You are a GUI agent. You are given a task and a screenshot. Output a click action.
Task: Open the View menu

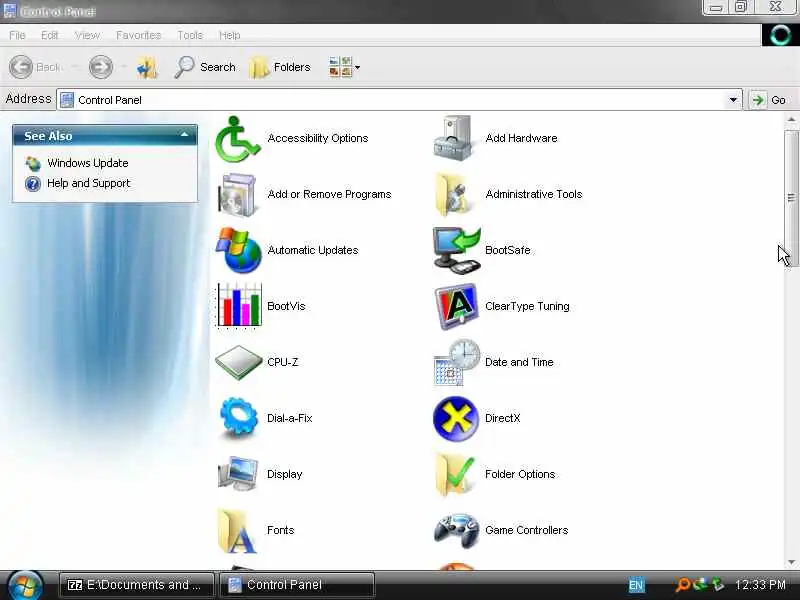(x=87, y=35)
